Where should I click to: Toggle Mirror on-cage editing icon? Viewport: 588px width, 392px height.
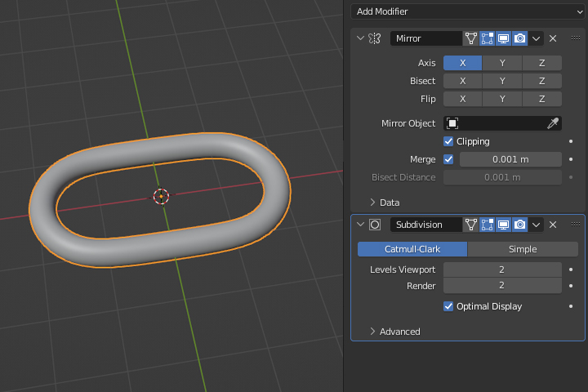click(x=471, y=38)
